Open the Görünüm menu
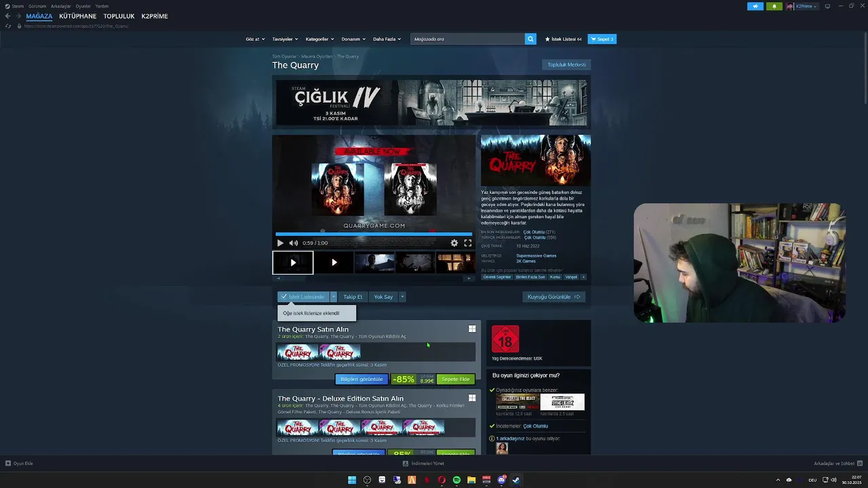 37,6
